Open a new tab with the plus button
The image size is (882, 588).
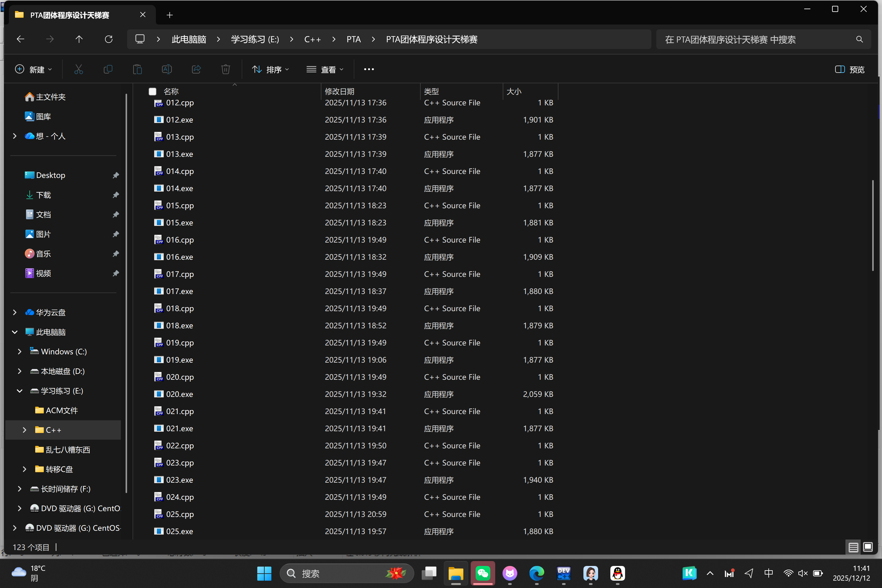(x=169, y=15)
